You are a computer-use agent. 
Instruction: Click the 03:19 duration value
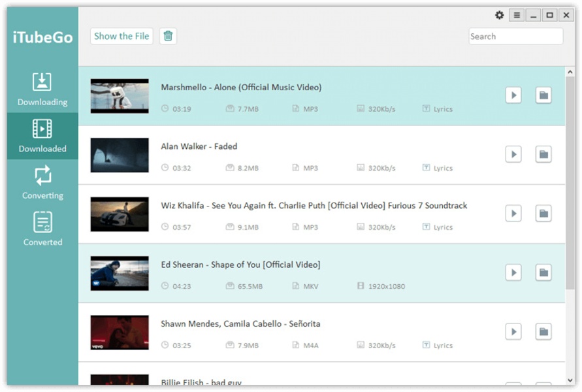(182, 109)
